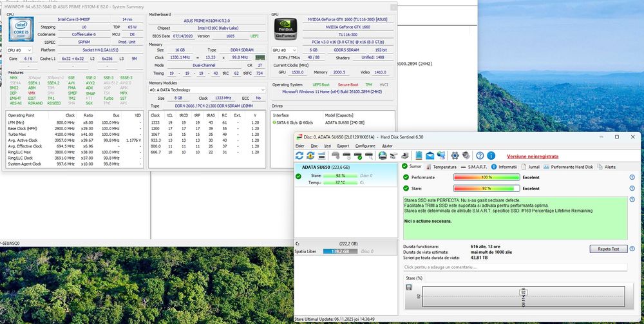Click the blue help question mark toolbar icon

(x=480, y=156)
